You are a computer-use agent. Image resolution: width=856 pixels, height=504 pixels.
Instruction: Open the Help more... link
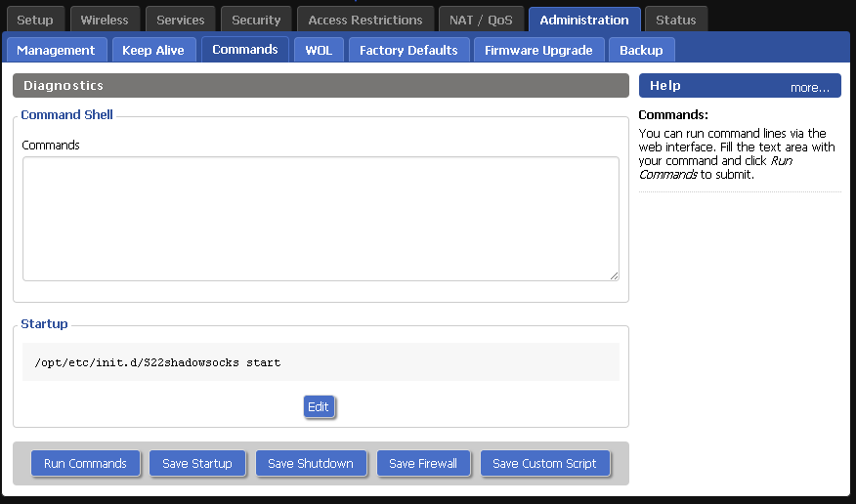click(x=809, y=87)
